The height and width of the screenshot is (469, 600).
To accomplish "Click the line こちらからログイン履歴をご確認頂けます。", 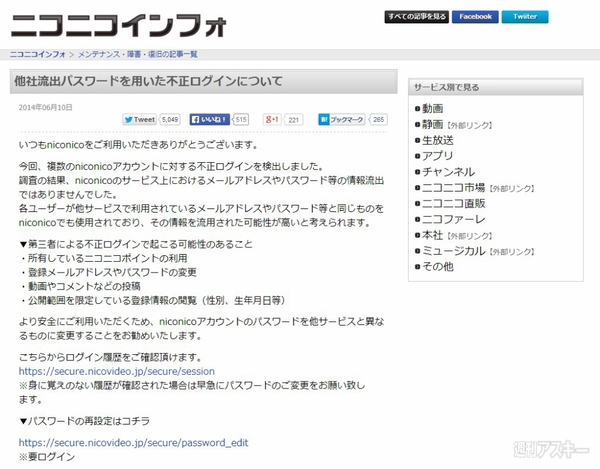I will 111,357.
